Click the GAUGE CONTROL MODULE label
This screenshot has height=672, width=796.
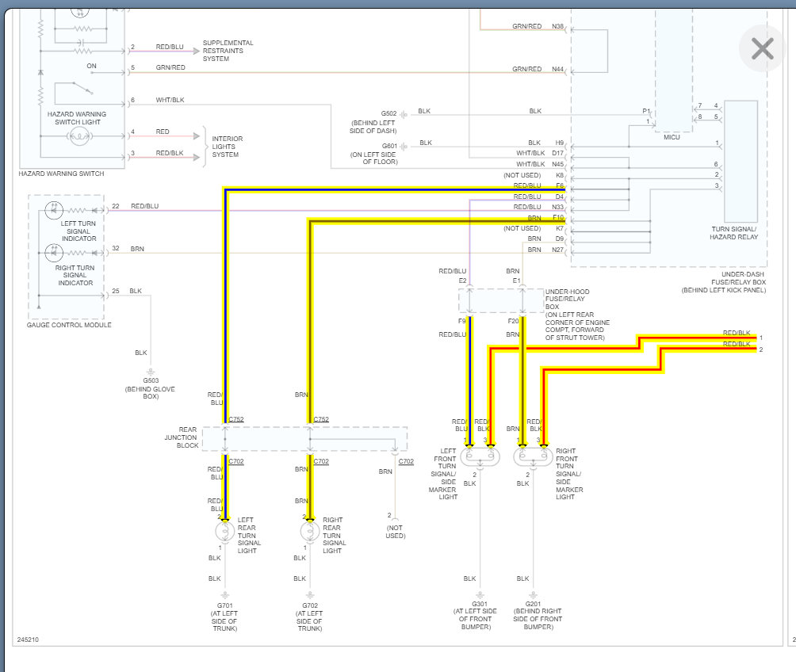pyautogui.click(x=69, y=325)
